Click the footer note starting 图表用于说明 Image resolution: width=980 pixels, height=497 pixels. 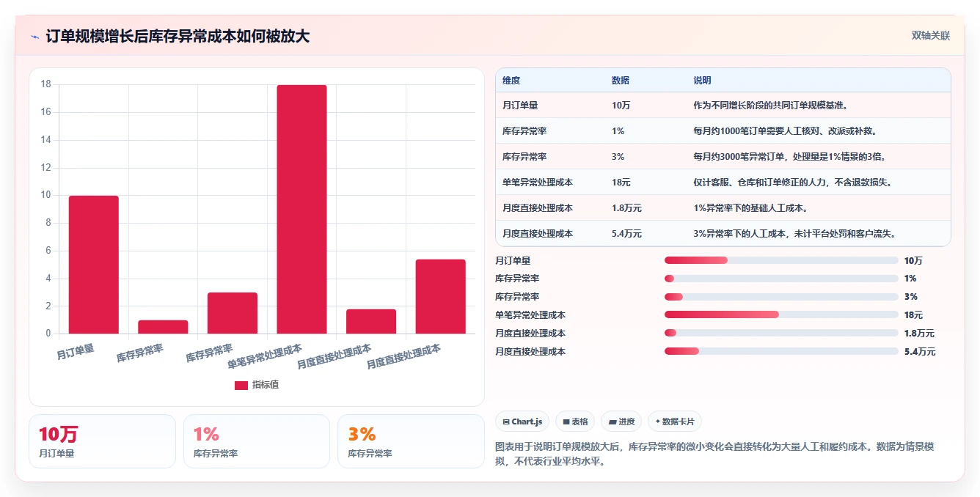coord(715,454)
